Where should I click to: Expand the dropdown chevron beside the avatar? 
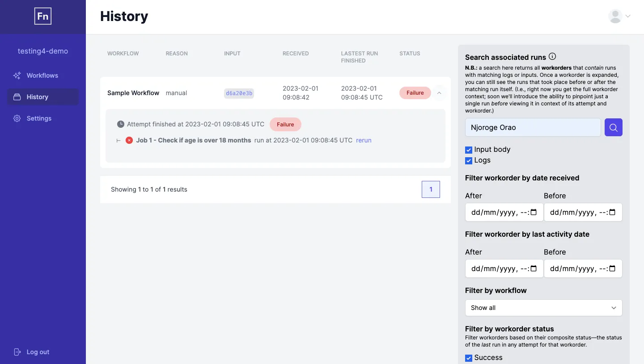click(628, 16)
